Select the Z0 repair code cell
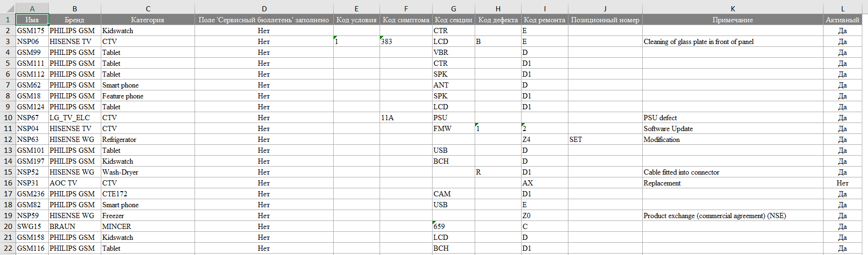This screenshot has height=255, width=868. pos(545,215)
